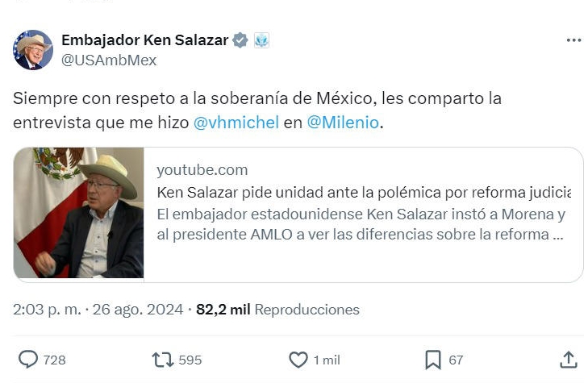The image size is (588, 383).
Task: Open the @Milenio mention link
Action: coord(343,123)
